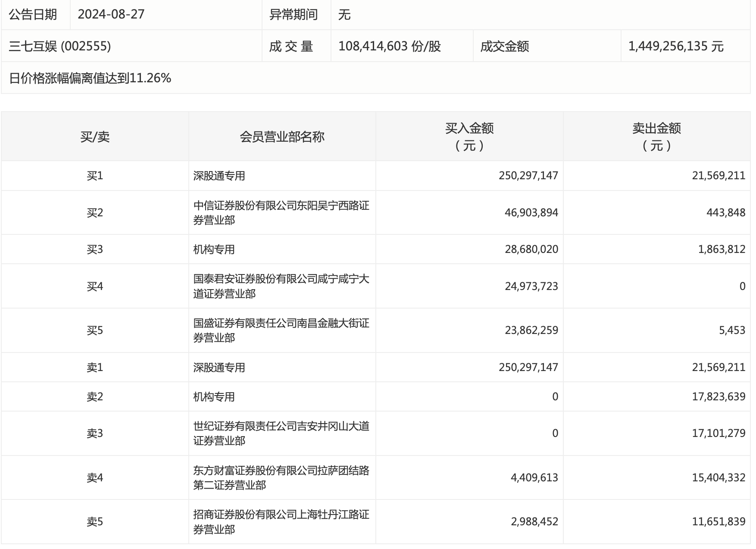Image resolution: width=756 pixels, height=549 pixels.
Task: Select sell amount 17,101,279
Action: pyautogui.click(x=719, y=434)
